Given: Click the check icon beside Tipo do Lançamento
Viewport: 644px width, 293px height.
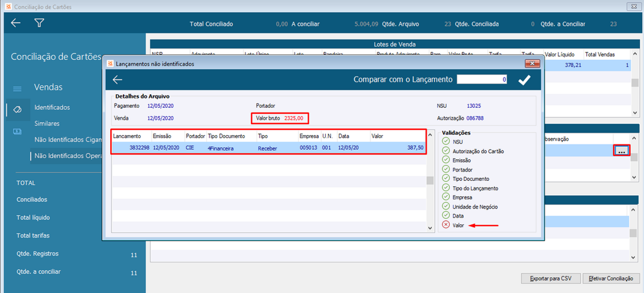Looking at the screenshot, I should click(x=446, y=188).
